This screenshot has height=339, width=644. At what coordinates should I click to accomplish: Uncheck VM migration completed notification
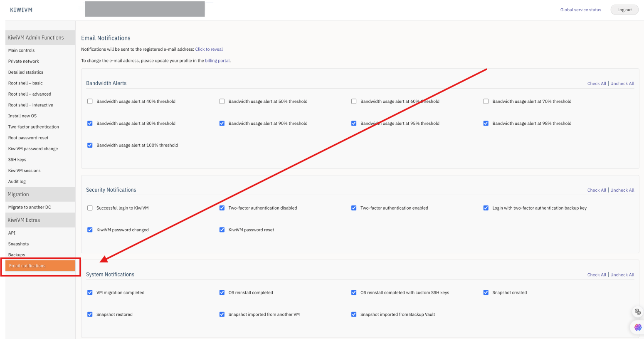click(90, 292)
